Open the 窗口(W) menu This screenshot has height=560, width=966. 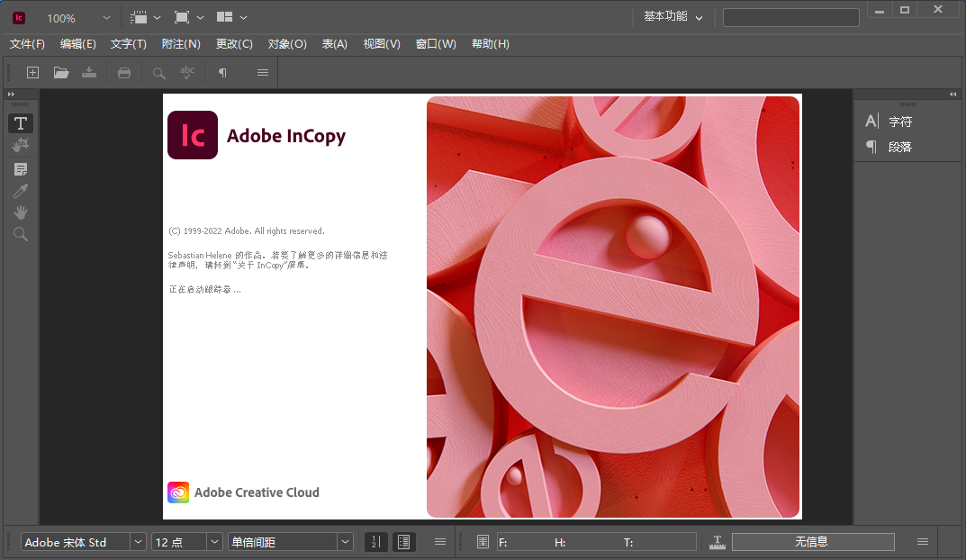(x=436, y=44)
